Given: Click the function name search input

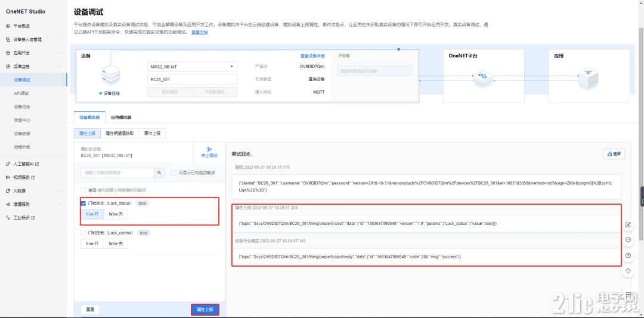Looking at the screenshot, I should click(117, 172).
